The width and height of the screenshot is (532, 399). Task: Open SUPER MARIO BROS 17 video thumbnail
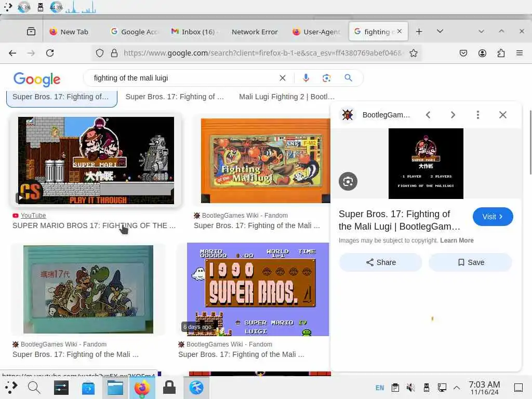click(96, 161)
